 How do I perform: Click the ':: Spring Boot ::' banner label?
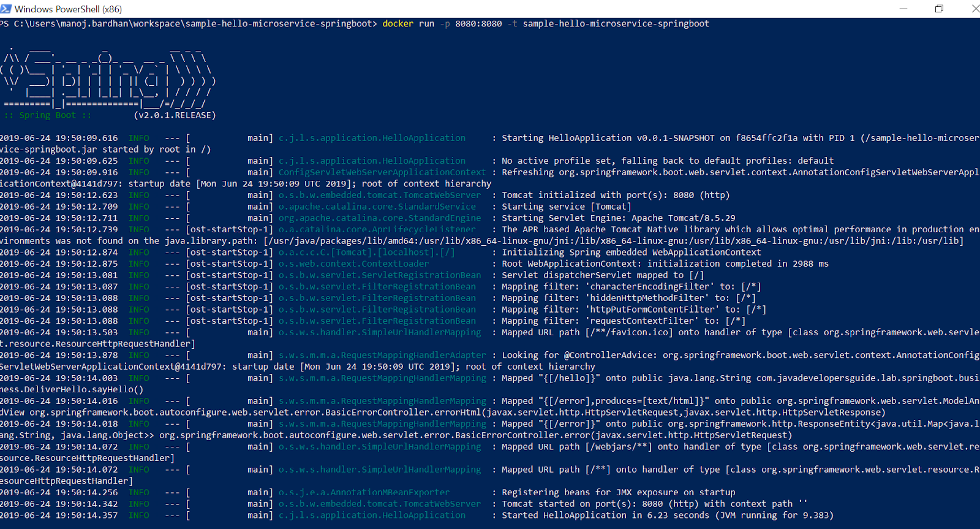tap(48, 115)
